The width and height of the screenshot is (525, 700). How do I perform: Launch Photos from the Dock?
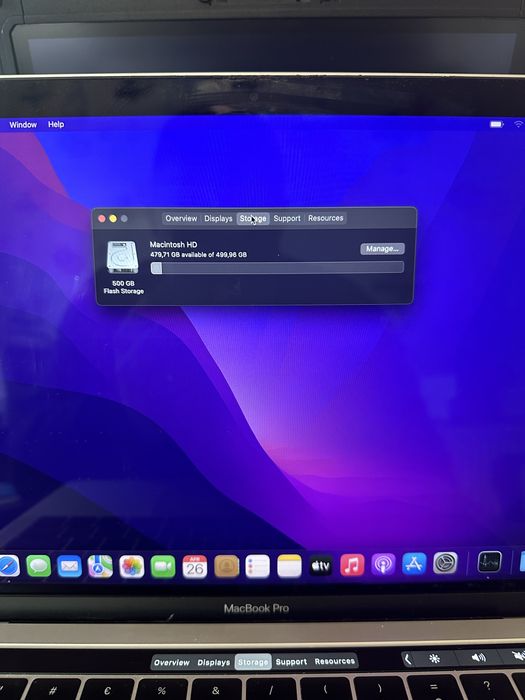click(x=132, y=567)
